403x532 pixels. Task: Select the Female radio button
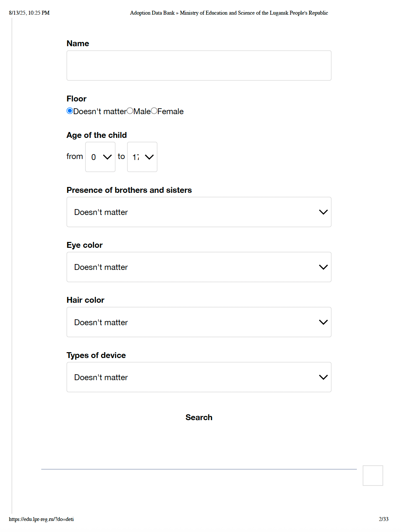pos(154,111)
